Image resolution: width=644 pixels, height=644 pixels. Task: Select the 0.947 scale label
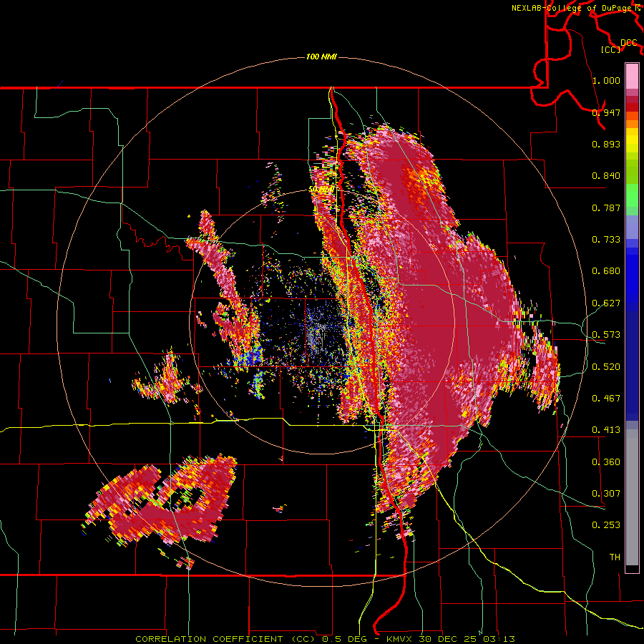(x=606, y=112)
